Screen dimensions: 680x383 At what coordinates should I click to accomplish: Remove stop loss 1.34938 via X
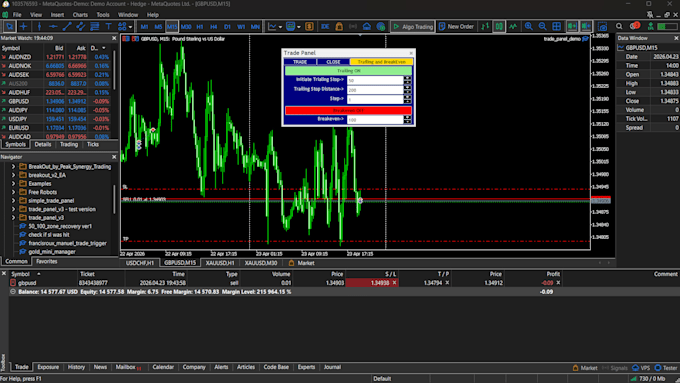(x=394, y=283)
